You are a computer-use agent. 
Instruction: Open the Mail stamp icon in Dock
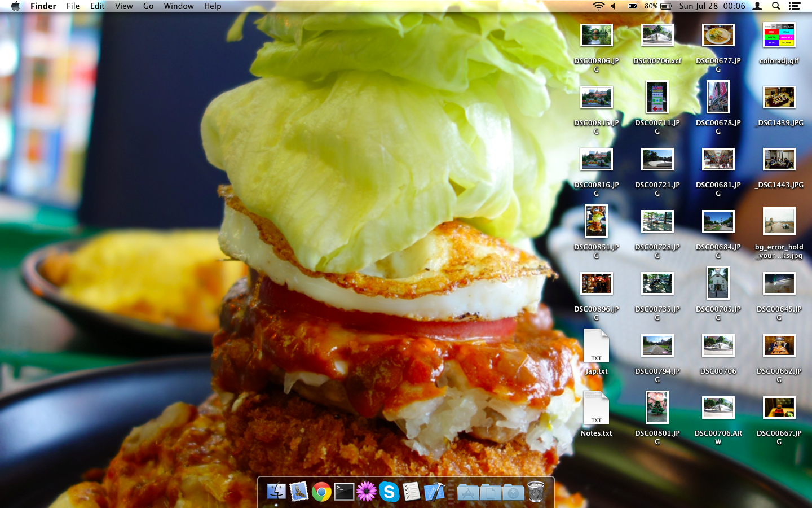click(x=299, y=492)
